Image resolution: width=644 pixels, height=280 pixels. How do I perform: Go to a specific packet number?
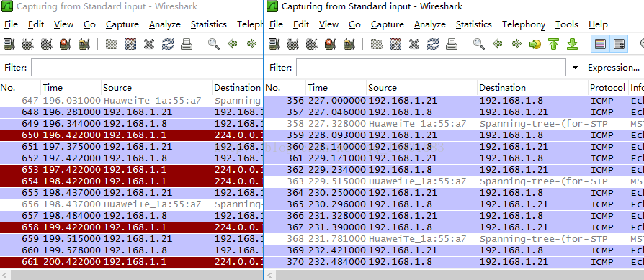[x=535, y=43]
